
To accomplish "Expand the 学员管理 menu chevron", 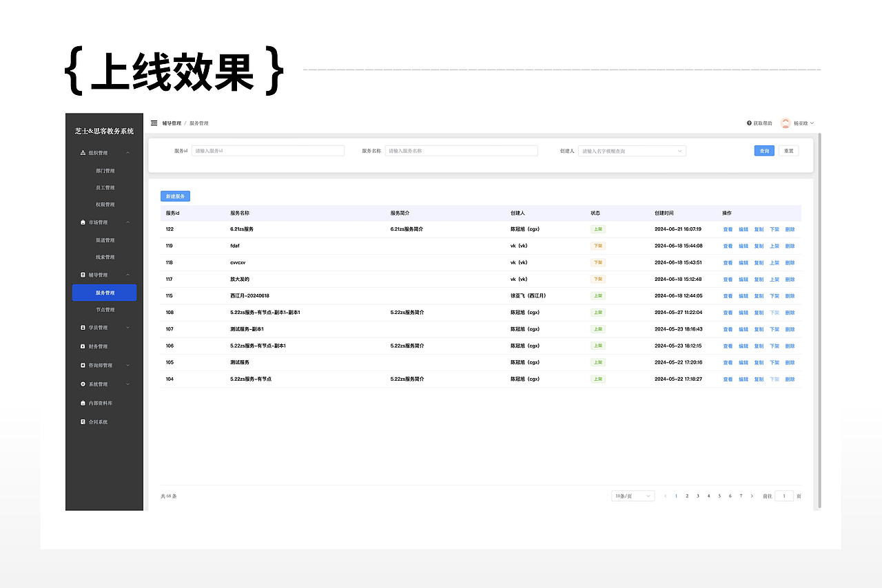I will pyautogui.click(x=127, y=327).
